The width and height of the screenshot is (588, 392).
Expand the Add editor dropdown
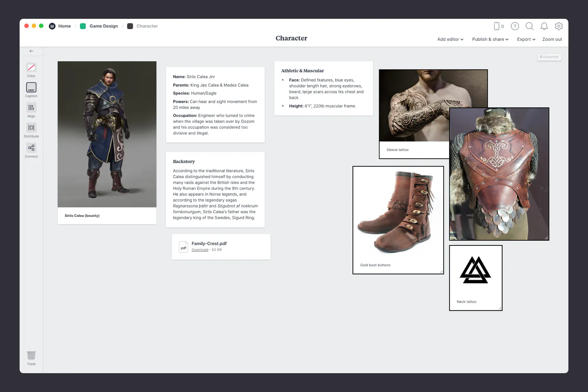[450, 39]
